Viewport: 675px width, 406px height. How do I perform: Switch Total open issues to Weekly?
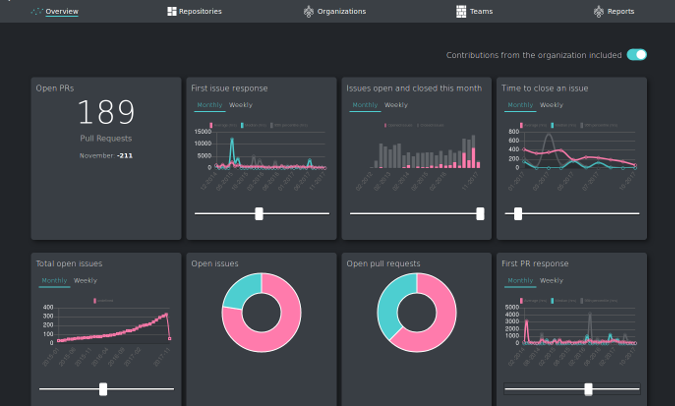[85, 281]
